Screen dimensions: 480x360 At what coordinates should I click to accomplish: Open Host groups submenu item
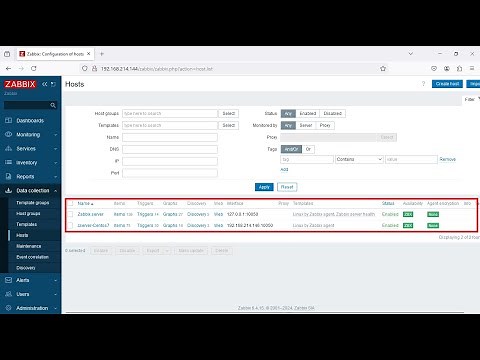[28, 213]
